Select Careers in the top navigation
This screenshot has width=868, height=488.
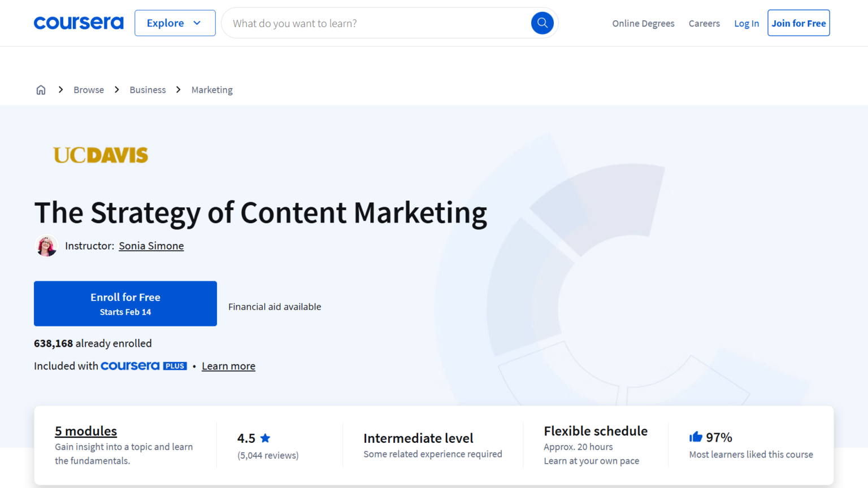[x=704, y=23]
